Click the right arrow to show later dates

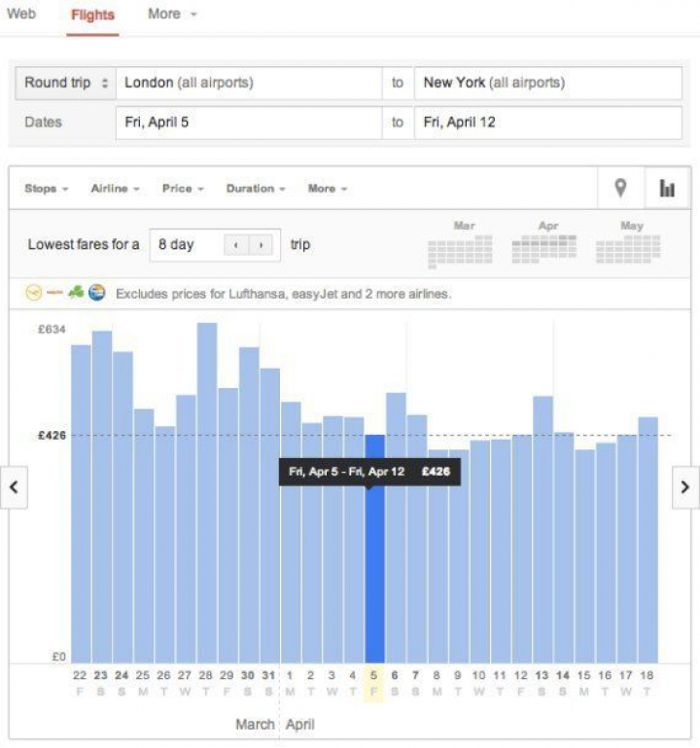[685, 486]
